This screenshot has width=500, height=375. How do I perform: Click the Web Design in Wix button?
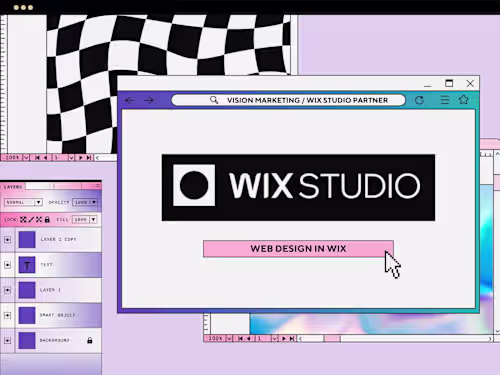tap(298, 249)
